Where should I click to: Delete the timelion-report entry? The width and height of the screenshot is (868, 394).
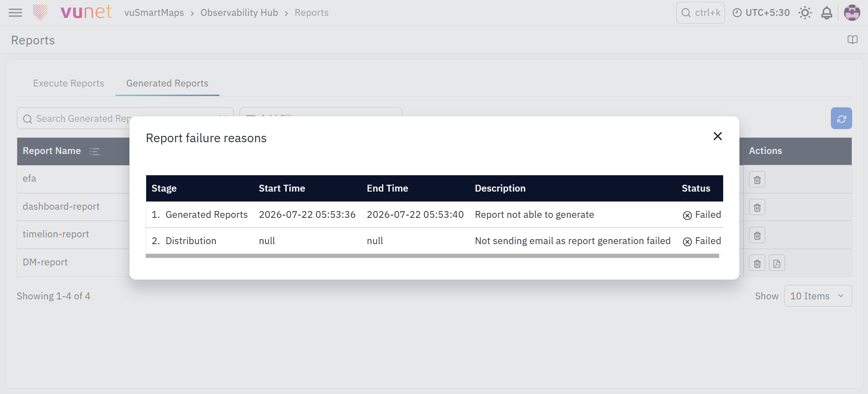click(x=757, y=235)
